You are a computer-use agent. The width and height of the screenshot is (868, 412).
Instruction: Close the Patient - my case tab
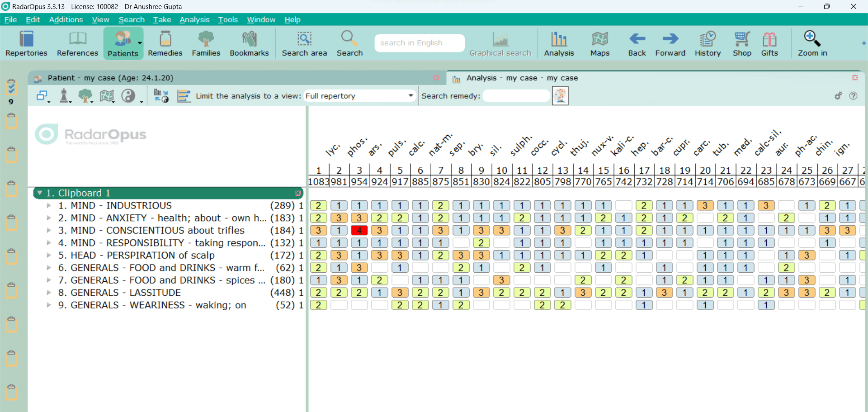pos(436,78)
